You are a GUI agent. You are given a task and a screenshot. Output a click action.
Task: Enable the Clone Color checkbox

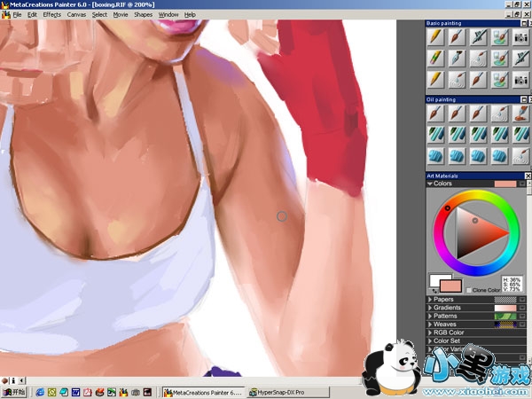point(470,290)
